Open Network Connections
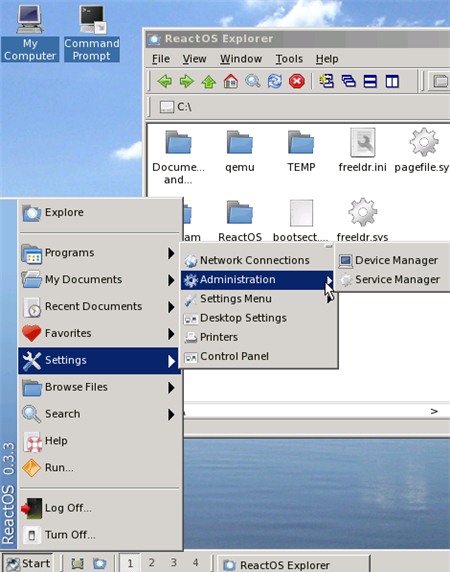 (x=257, y=260)
